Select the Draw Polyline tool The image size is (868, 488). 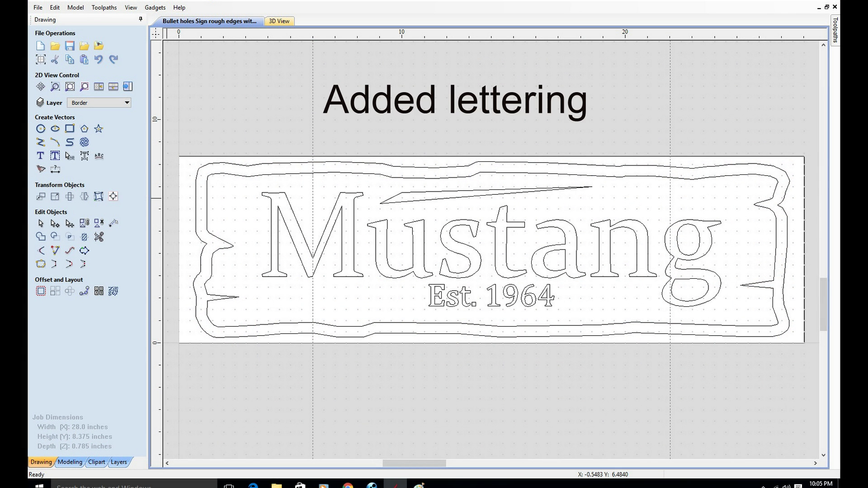41,142
